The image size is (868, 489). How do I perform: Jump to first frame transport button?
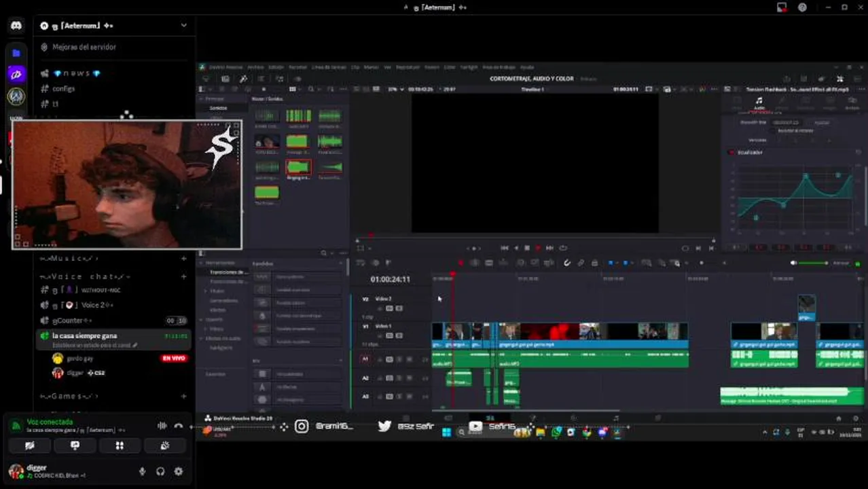click(x=504, y=248)
